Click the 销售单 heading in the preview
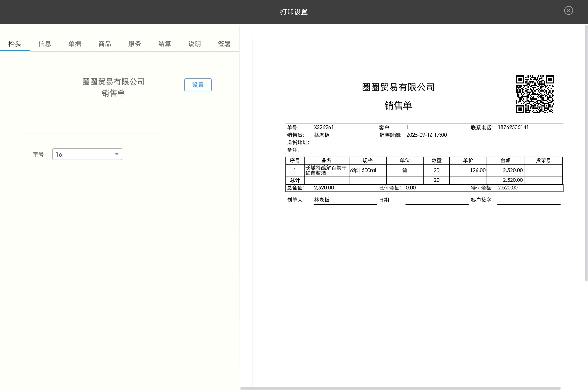Viewport: 588px width, 390px height. [398, 105]
